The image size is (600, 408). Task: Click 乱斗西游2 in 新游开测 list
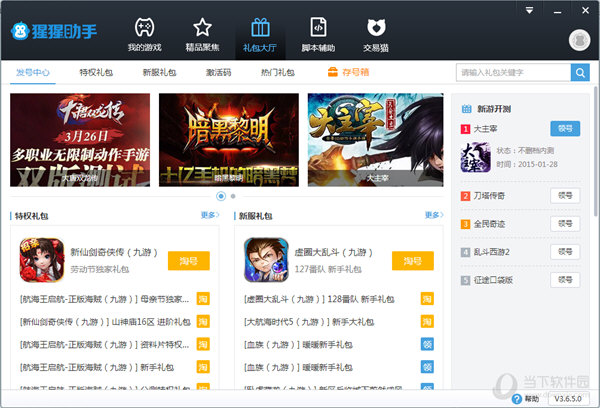pos(492,252)
